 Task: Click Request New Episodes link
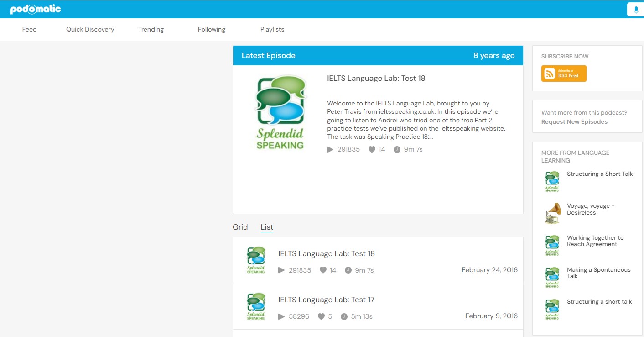pyautogui.click(x=574, y=122)
